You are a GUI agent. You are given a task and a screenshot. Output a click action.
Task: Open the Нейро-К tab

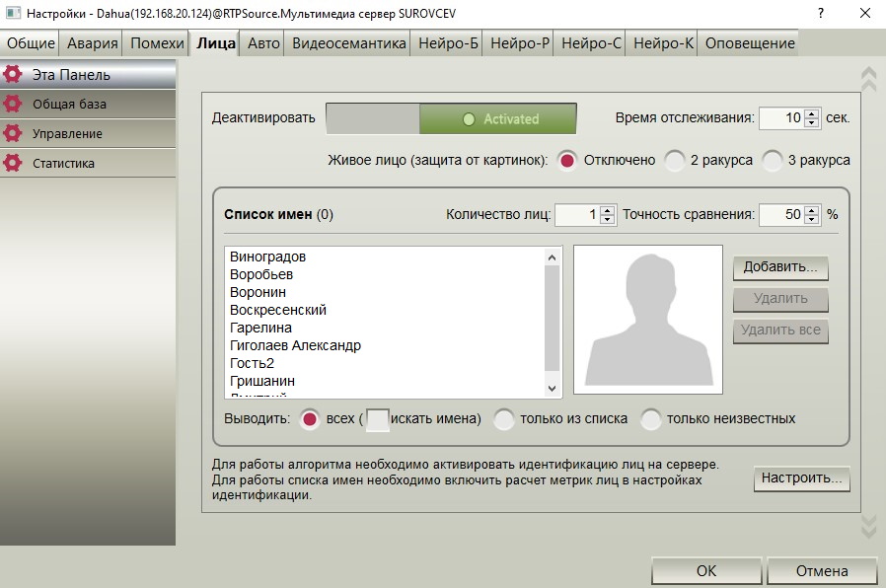(x=663, y=43)
